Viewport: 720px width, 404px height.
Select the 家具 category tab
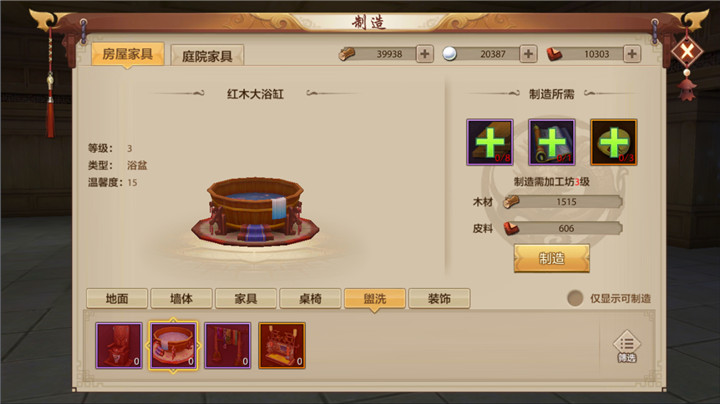click(x=246, y=299)
